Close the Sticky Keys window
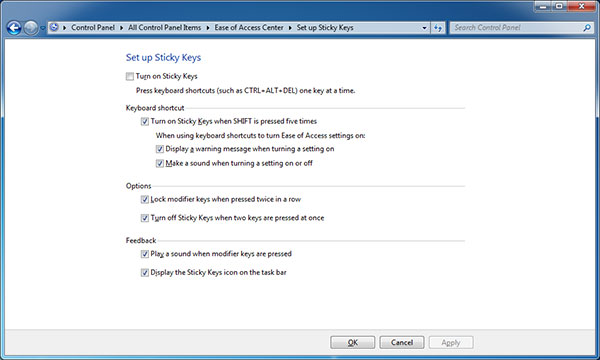Screen dimensions: 600x360 click(x=581, y=6)
